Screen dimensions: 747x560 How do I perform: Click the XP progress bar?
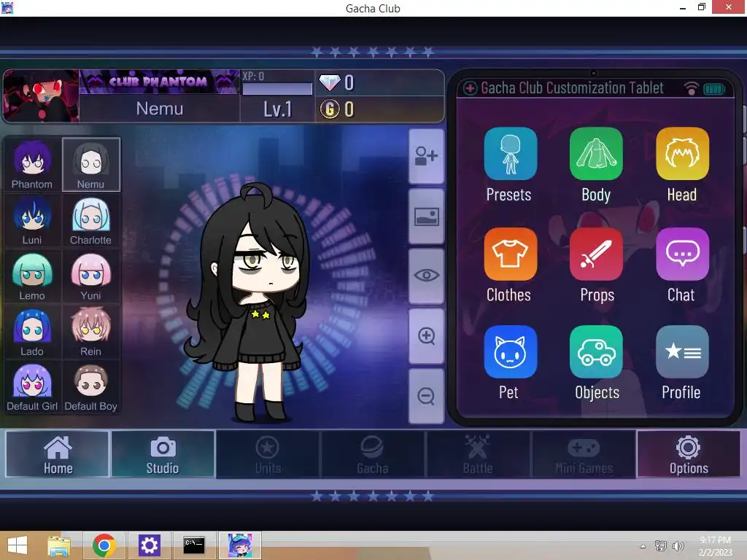coord(277,88)
